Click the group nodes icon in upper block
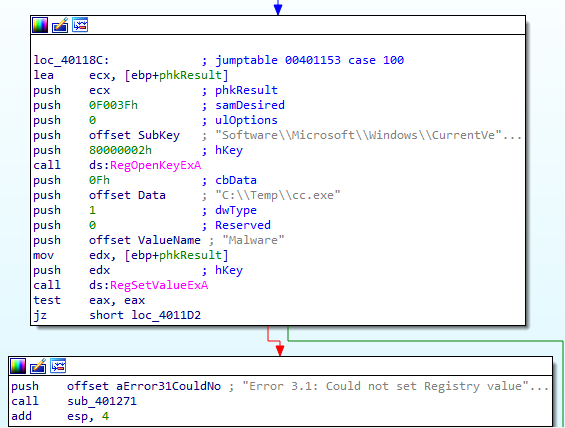 80,25
